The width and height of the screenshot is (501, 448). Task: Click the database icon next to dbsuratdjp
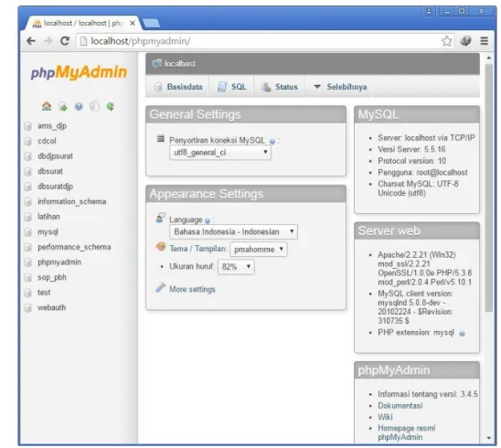pyautogui.click(x=28, y=187)
